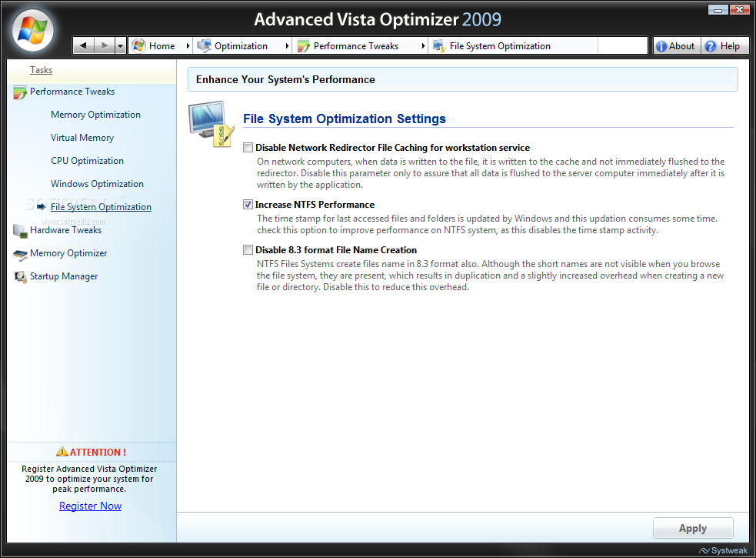Open Startup Manager task label

pyautogui.click(x=64, y=276)
